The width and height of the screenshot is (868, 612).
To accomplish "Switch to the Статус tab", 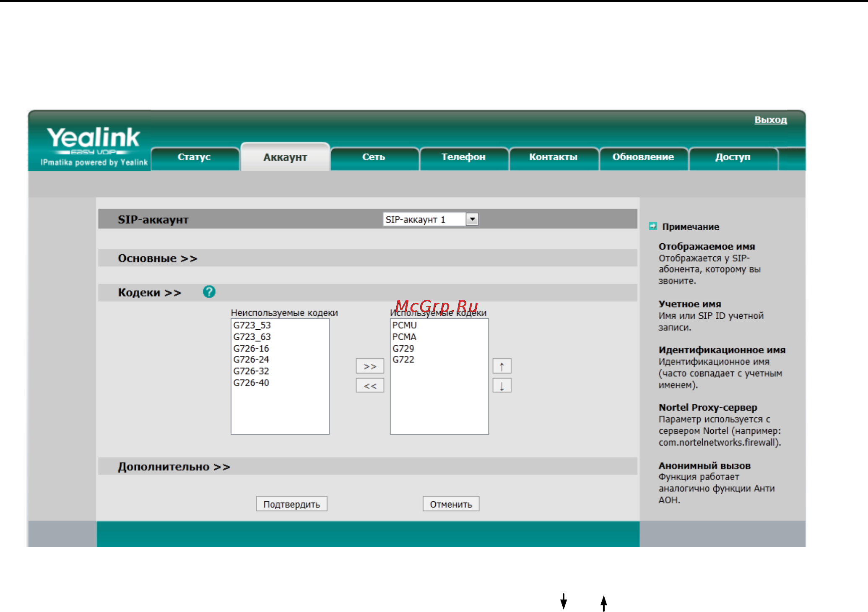I will [x=194, y=157].
